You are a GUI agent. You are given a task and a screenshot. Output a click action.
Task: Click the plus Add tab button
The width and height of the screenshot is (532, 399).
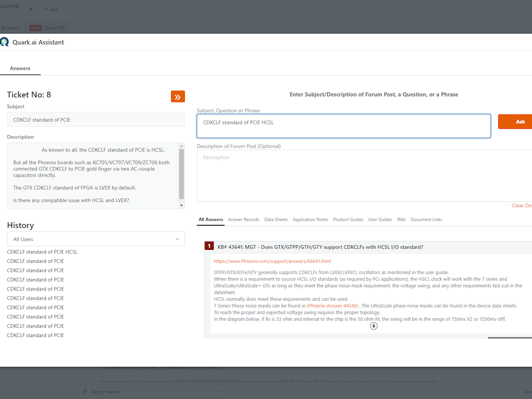pos(51,9)
